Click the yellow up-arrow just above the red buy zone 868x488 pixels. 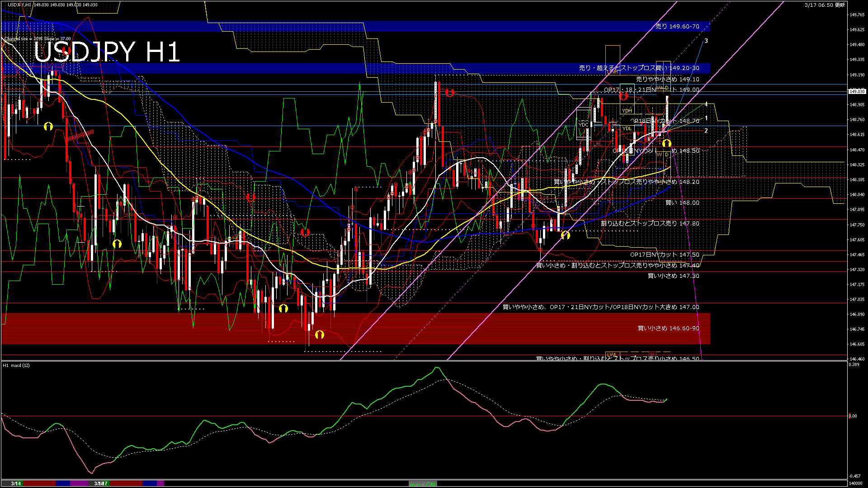pos(283,309)
